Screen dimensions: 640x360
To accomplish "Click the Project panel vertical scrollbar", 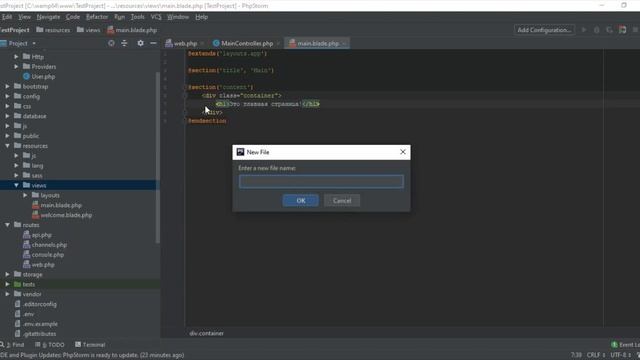I will pos(158,157).
